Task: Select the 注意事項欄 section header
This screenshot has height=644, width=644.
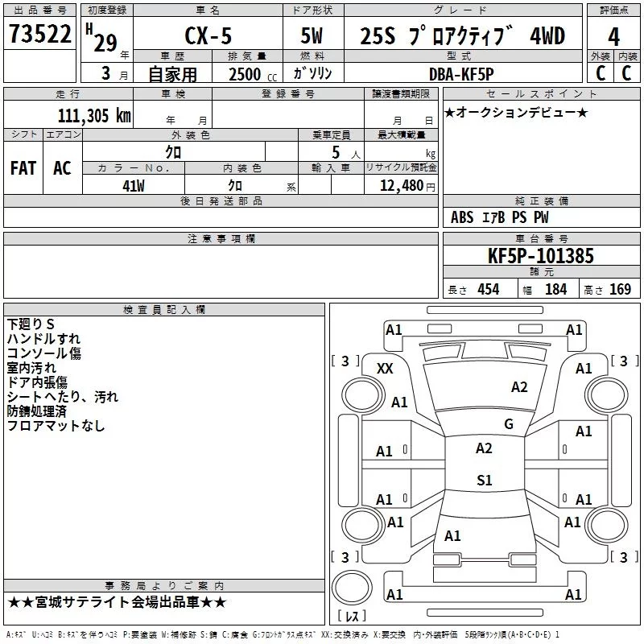Action: [221, 238]
